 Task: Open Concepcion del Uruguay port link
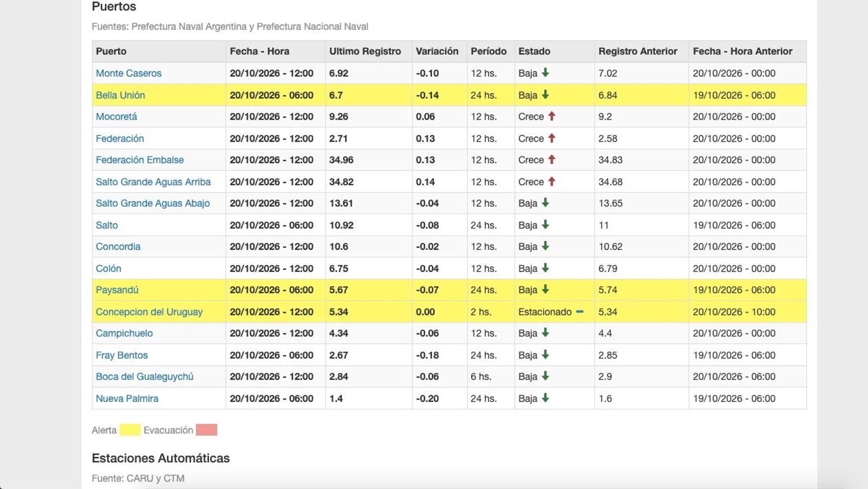pyautogui.click(x=149, y=312)
